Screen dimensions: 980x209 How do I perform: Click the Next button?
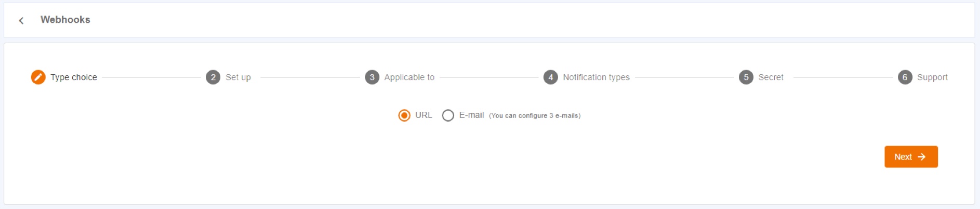[x=911, y=156]
